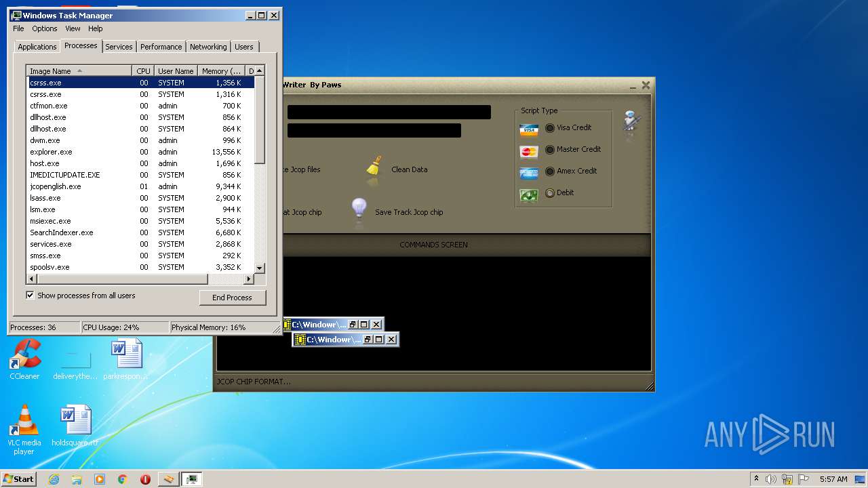Open Windows Explorer folder in taskbar

pyautogui.click(x=77, y=479)
